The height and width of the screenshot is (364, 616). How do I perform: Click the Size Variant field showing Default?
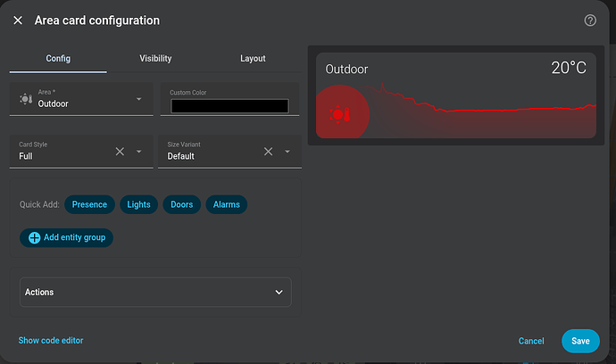click(229, 152)
